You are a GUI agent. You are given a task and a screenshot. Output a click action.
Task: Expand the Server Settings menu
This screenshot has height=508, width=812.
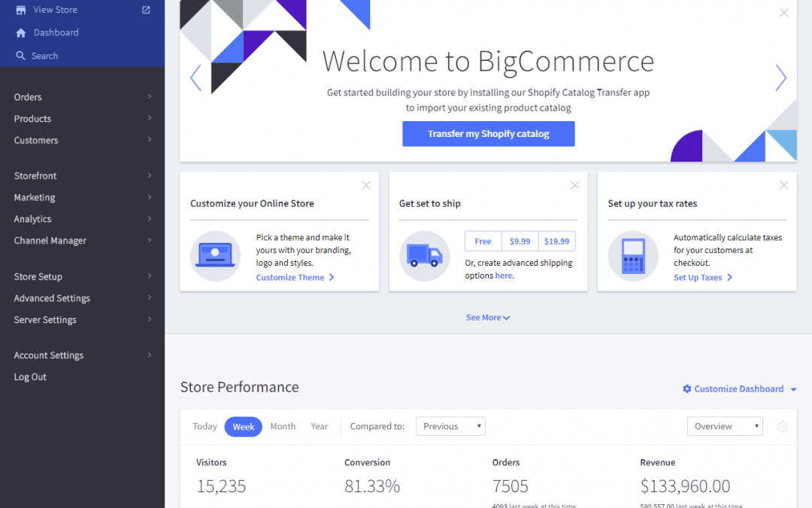[x=149, y=319]
